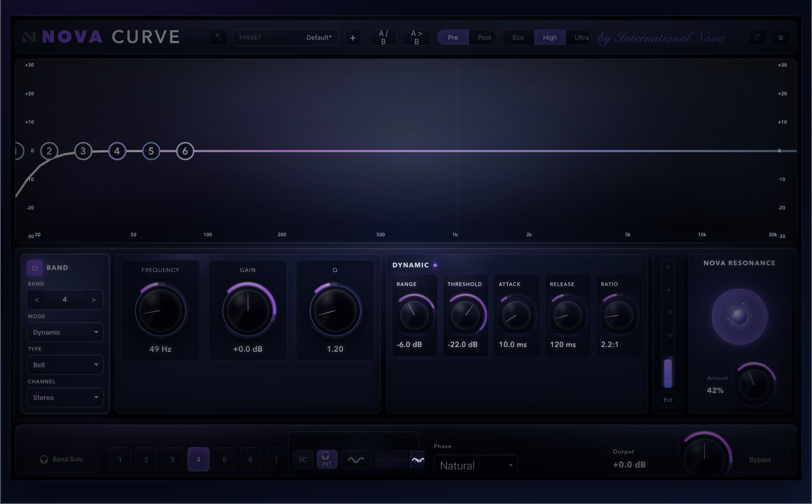Screen dimensions: 812x504
Task: Click the Frequency knob
Action: 161,310
